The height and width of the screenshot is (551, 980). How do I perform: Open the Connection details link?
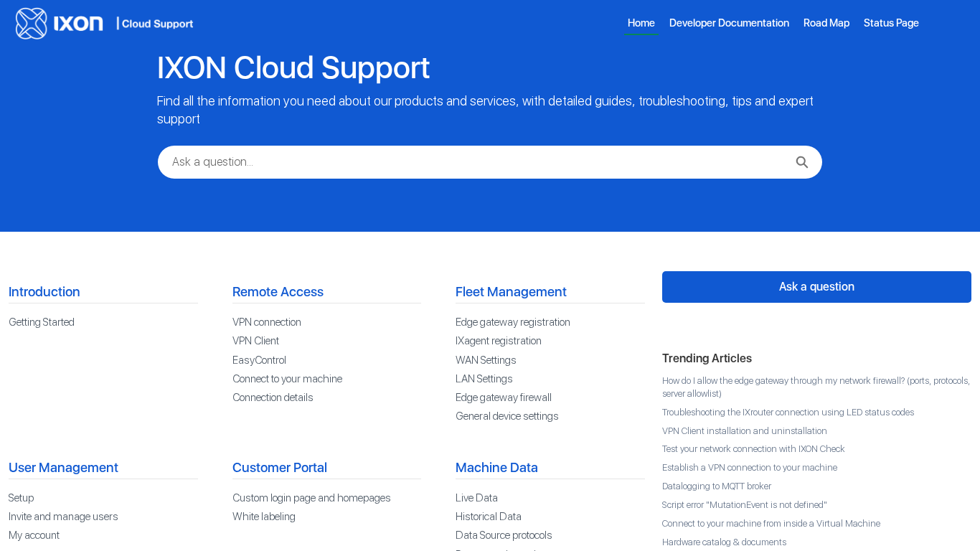[273, 397]
